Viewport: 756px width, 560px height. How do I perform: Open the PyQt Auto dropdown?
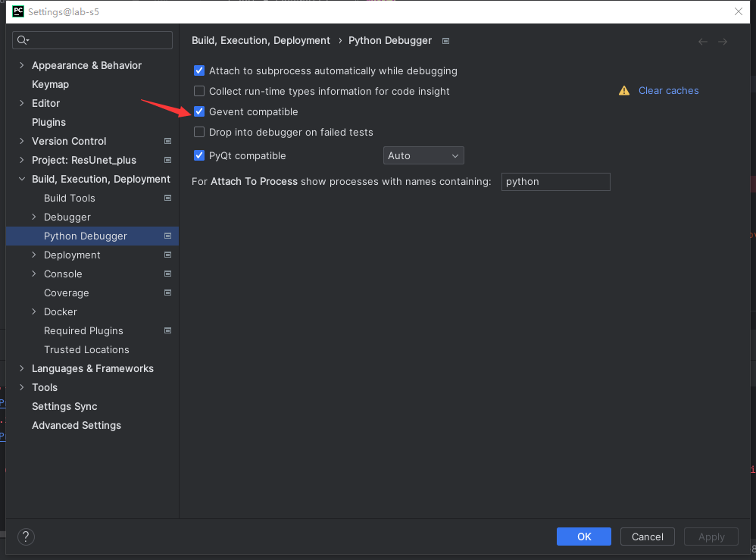[423, 156]
